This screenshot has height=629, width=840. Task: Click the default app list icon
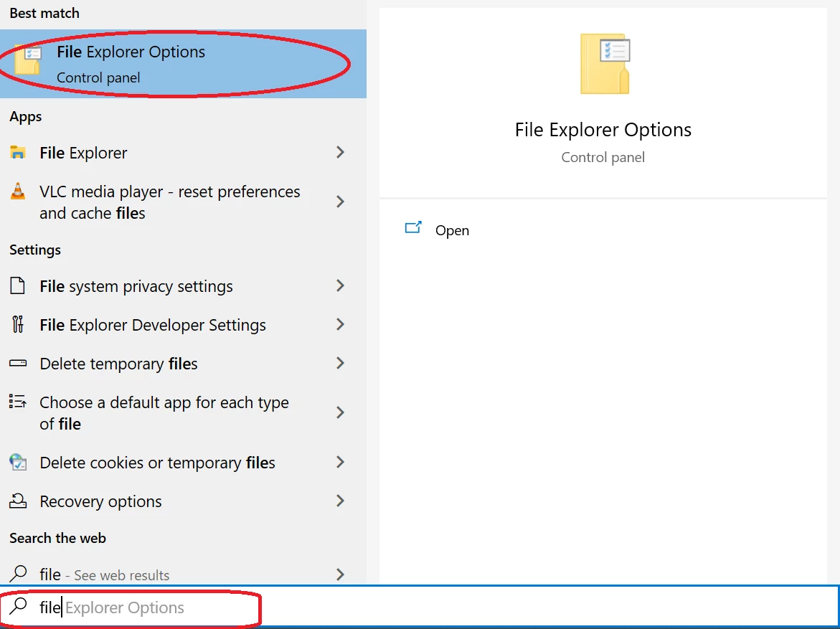click(18, 402)
